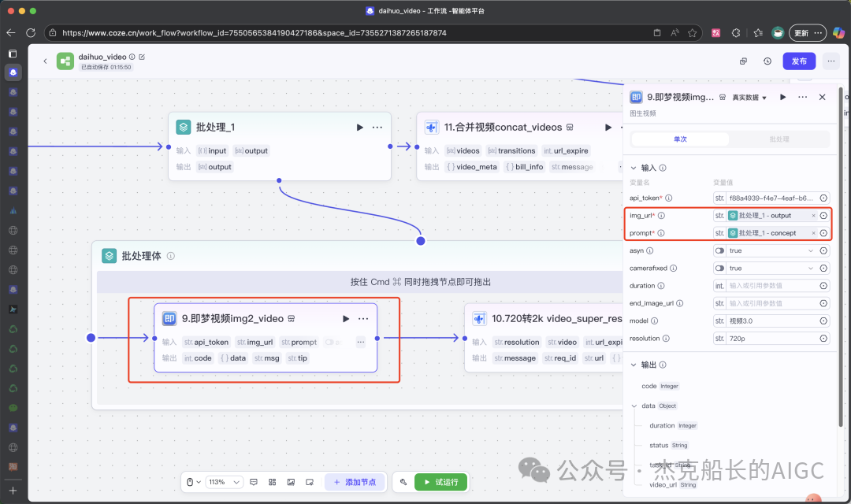Viewport: 851px width, 504px height.
Task: Start a test run with 试运行
Action: [440, 482]
